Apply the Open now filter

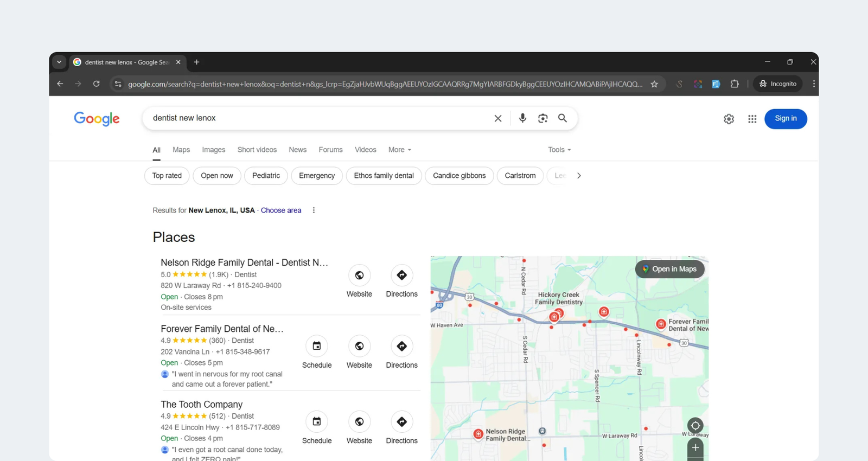tap(216, 176)
